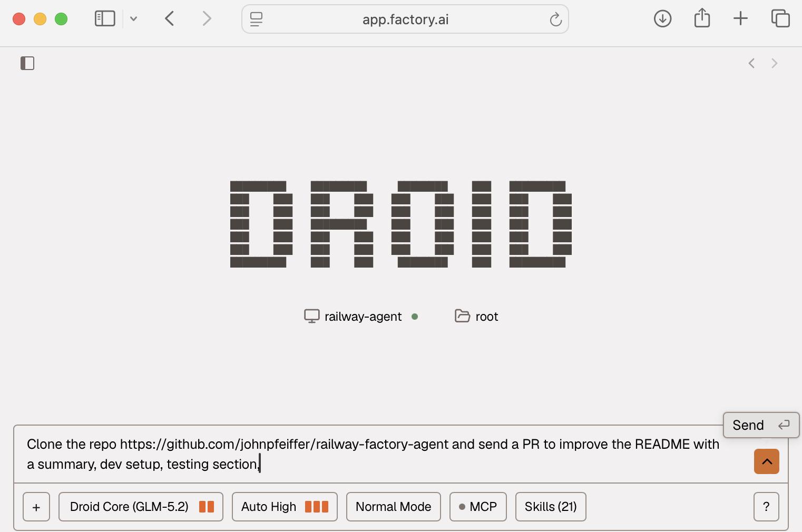Open Safari downloads list
This screenshot has height=532, width=802.
coord(662,19)
